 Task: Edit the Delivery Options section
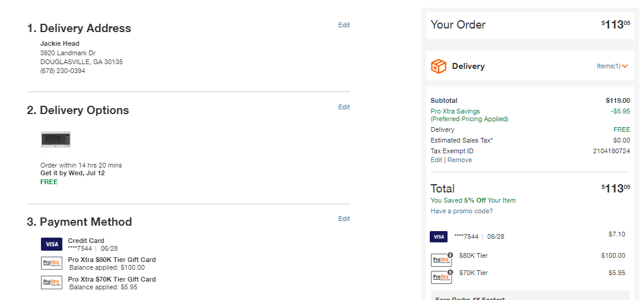coord(344,107)
